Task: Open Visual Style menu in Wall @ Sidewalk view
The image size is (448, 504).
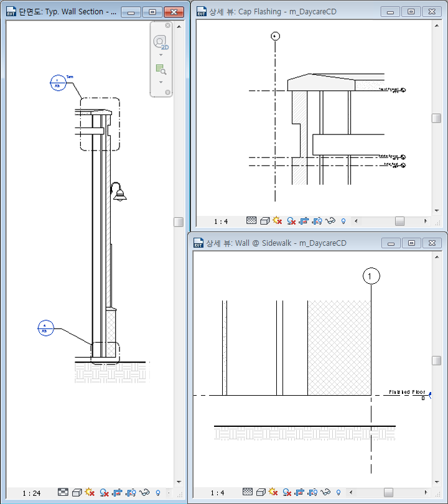Action: pos(261,492)
